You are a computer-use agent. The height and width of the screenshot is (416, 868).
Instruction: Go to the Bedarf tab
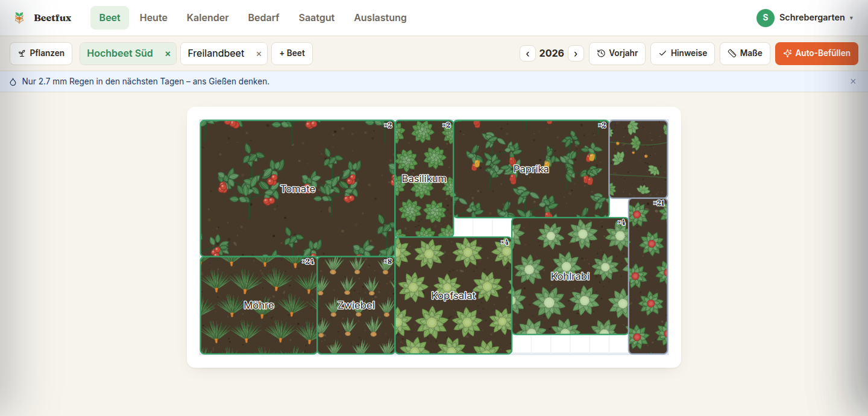(x=263, y=17)
